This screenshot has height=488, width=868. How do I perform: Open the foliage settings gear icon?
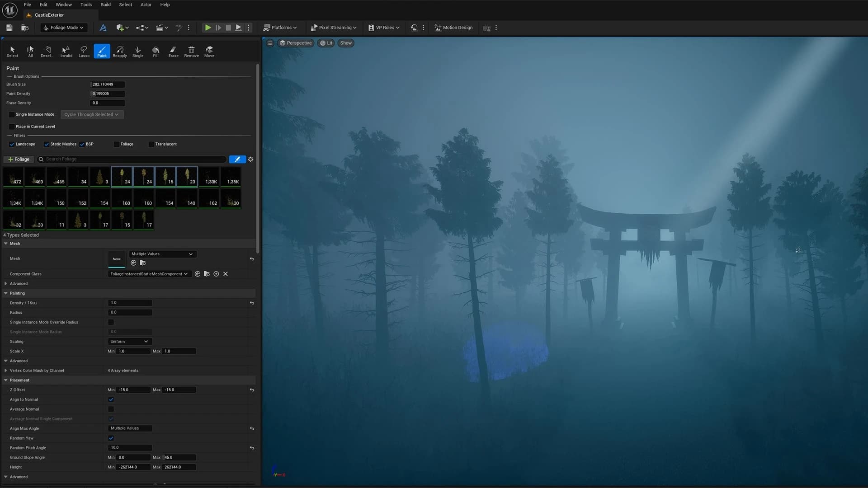pos(250,159)
